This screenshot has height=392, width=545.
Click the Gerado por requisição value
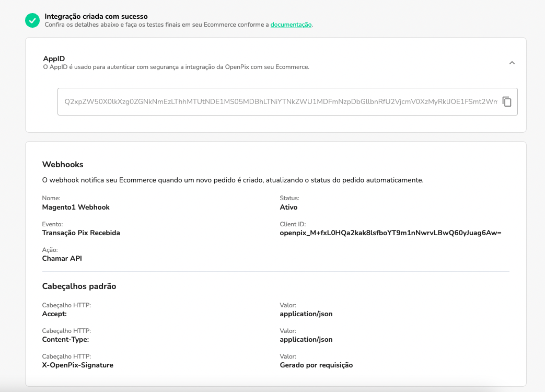pos(316,365)
